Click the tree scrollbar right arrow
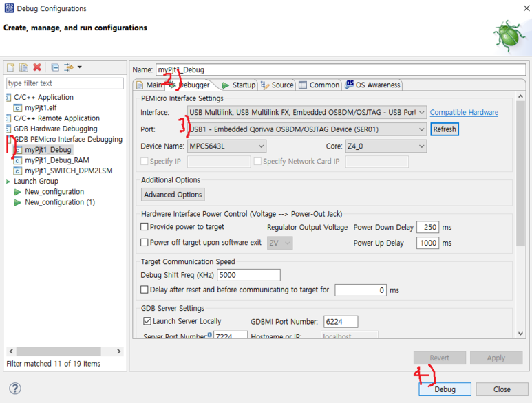 click(119, 351)
